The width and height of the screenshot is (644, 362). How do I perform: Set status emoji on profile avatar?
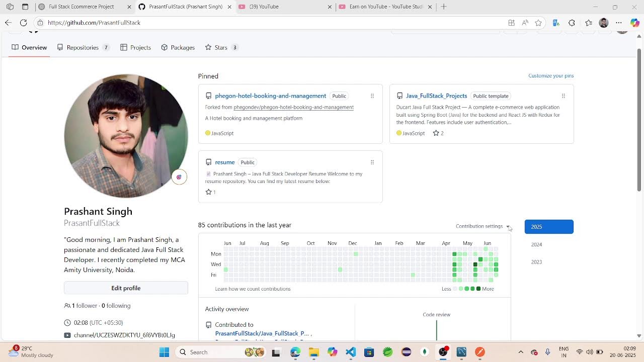(179, 177)
